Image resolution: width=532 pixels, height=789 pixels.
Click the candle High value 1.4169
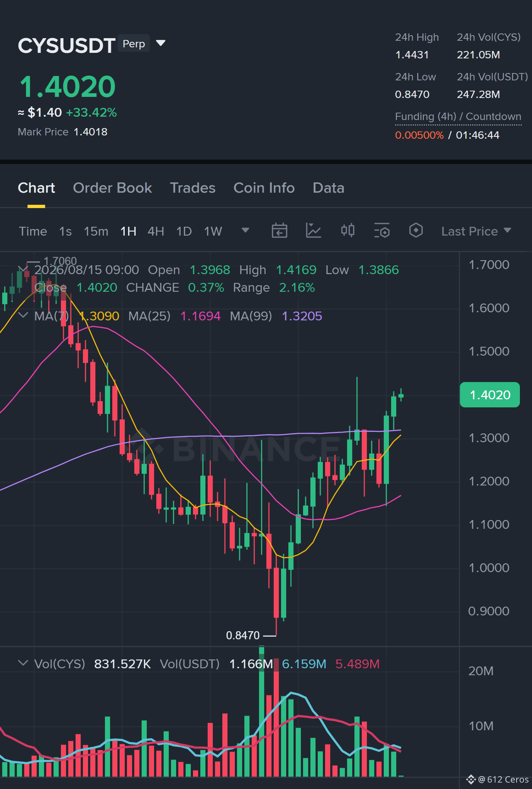pyautogui.click(x=296, y=270)
